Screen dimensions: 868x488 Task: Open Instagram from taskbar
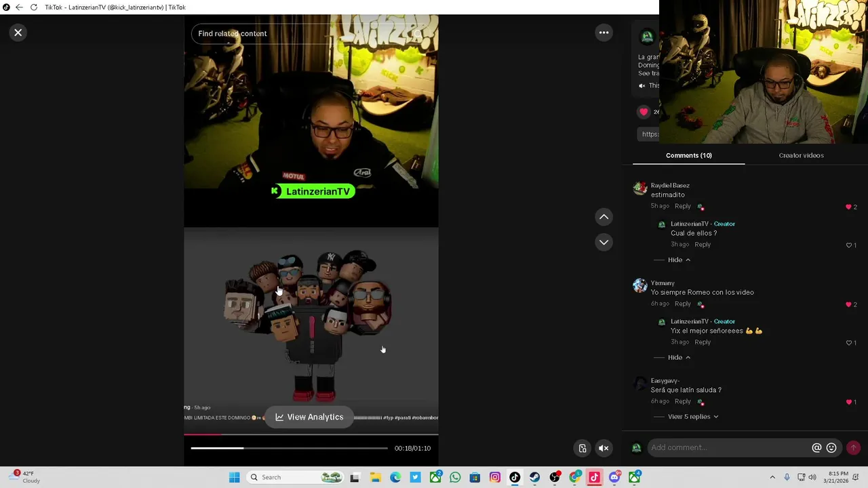pyautogui.click(x=495, y=477)
